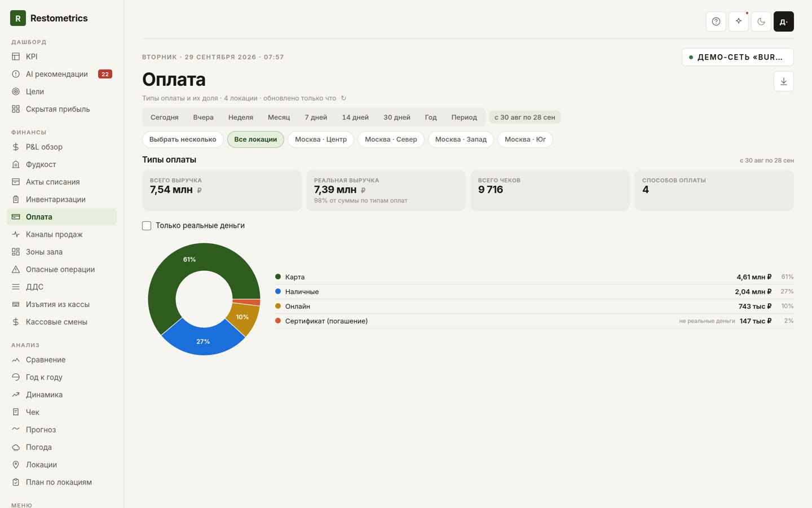Click the Погода cloud icon

coord(16,447)
